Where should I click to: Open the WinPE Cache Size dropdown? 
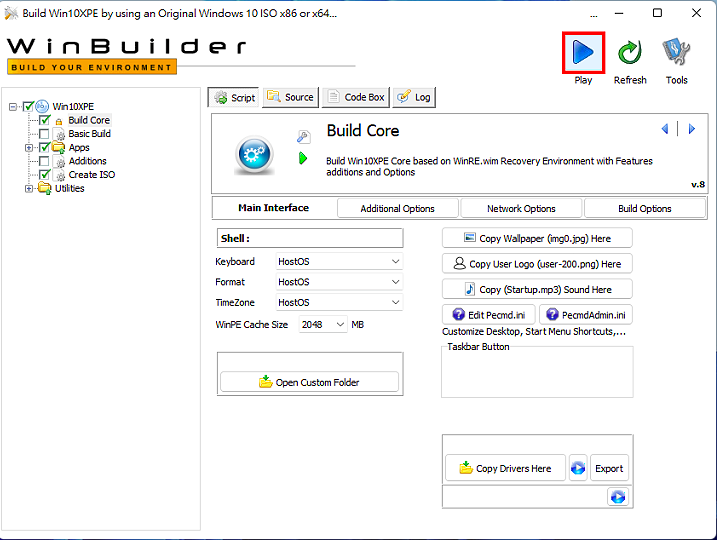(323, 325)
